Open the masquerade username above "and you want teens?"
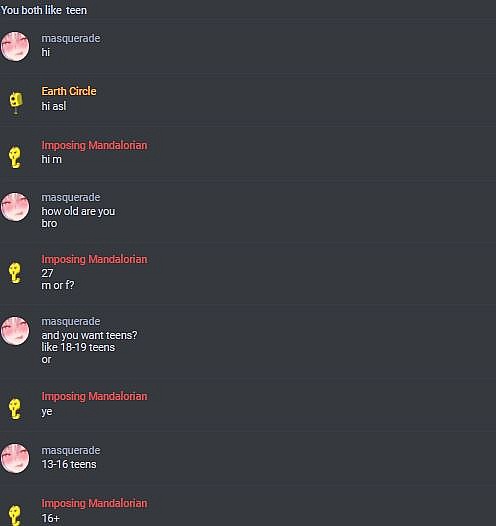Screen dimensions: 496x526 click(71, 321)
